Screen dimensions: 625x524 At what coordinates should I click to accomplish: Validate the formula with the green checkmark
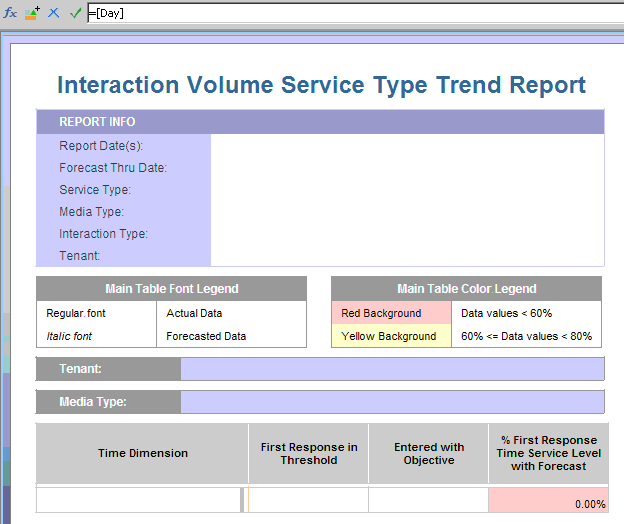coord(75,13)
